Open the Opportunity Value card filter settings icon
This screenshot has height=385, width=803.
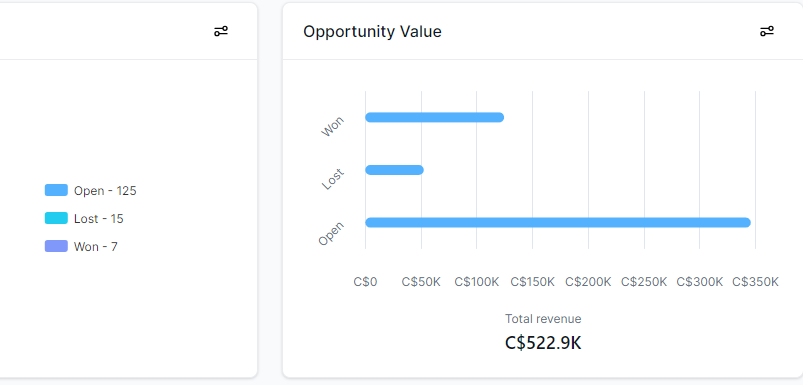(767, 32)
